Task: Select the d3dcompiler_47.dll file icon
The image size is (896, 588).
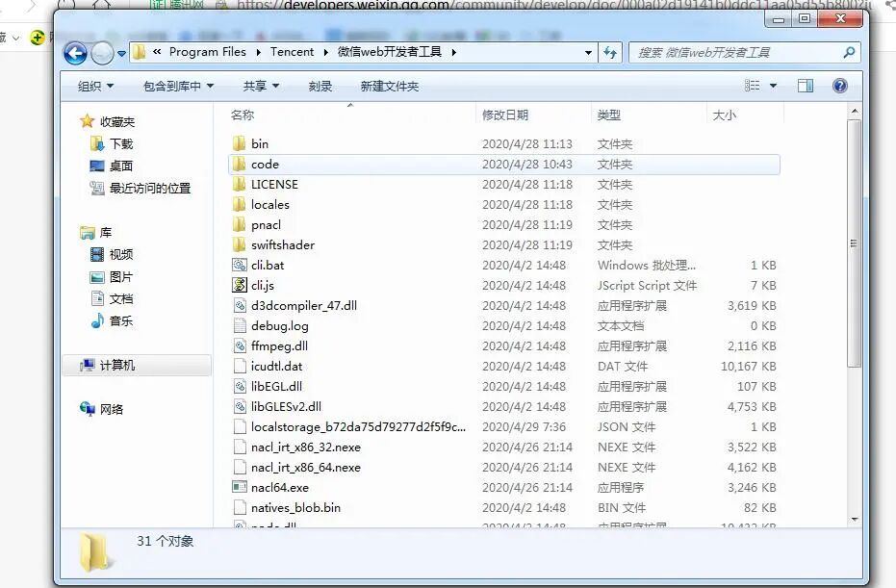Action: click(239, 306)
